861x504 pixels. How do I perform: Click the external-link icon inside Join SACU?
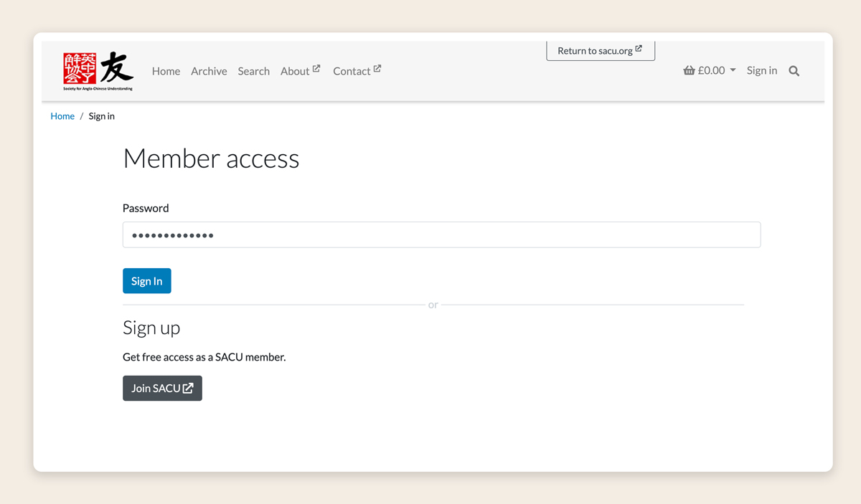pyautogui.click(x=188, y=388)
